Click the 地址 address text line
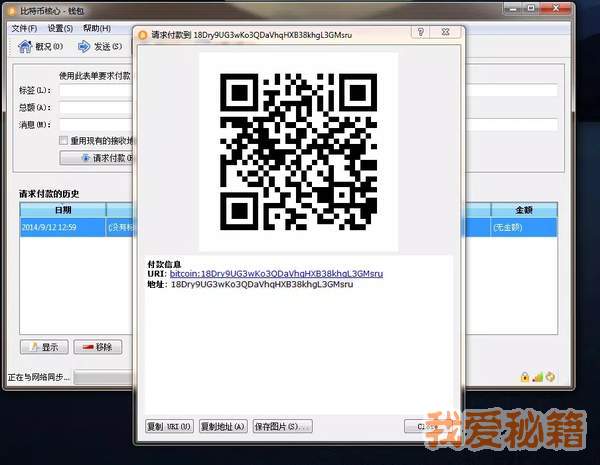 (x=250, y=284)
